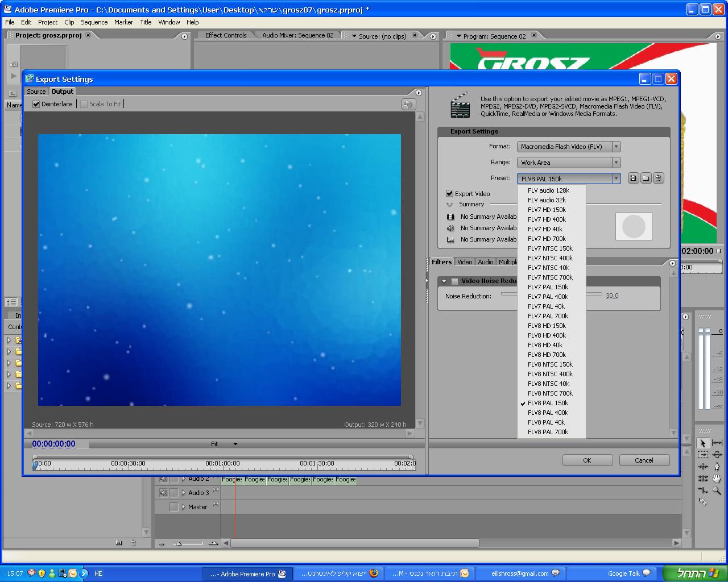The height and width of the screenshot is (582, 728).
Task: Click the Project panel trash icon
Action: tap(133, 543)
